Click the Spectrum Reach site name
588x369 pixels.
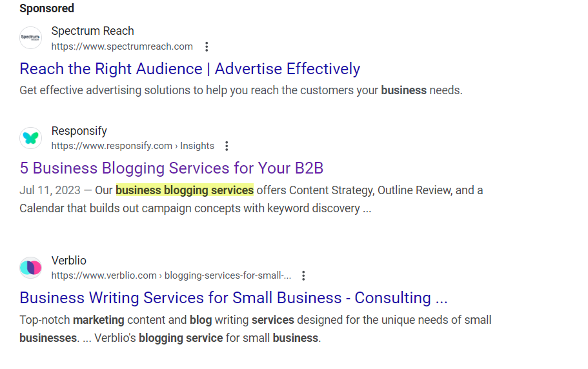pos(93,31)
